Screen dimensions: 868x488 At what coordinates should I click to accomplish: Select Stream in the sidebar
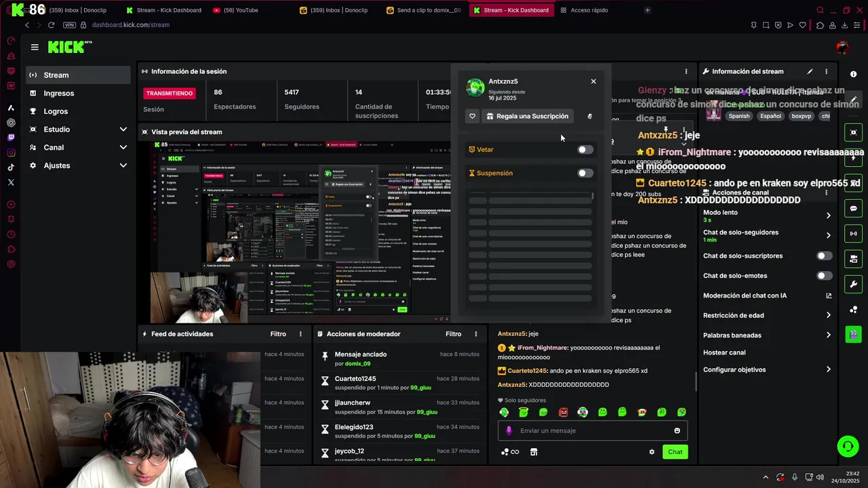coord(78,75)
